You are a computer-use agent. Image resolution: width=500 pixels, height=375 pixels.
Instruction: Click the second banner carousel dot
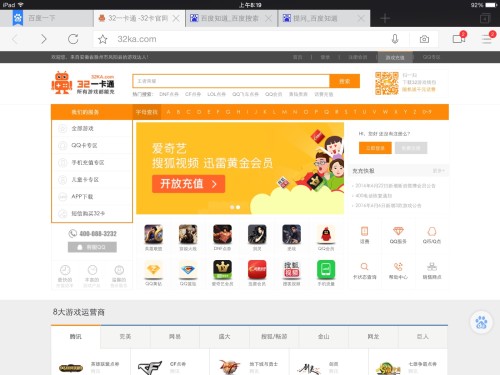[x=238, y=207]
